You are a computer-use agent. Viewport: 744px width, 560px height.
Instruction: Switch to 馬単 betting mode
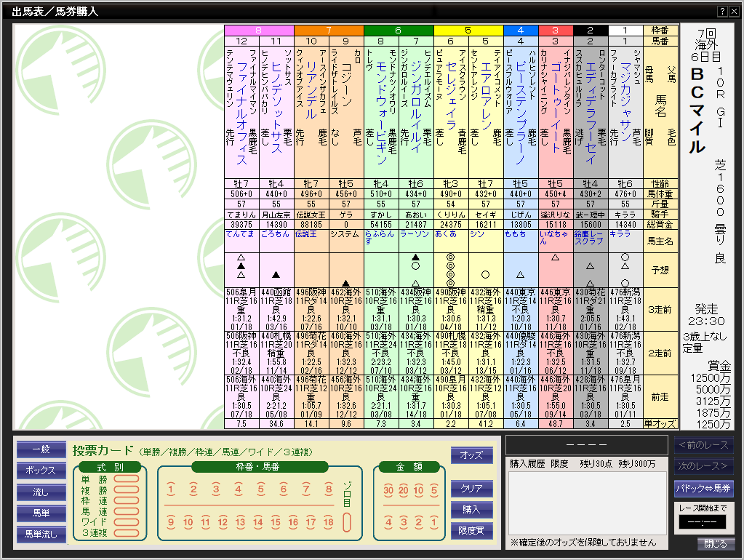click(x=41, y=513)
